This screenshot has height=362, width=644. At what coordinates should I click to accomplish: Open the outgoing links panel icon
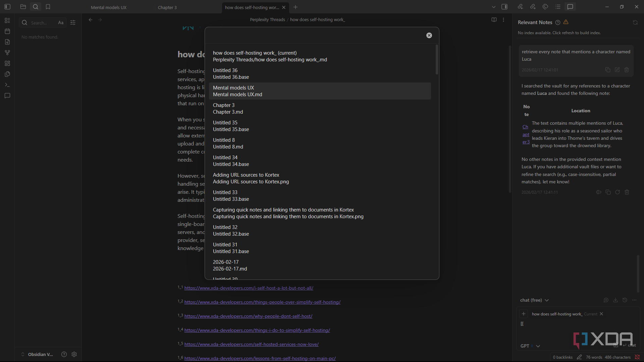533,7
